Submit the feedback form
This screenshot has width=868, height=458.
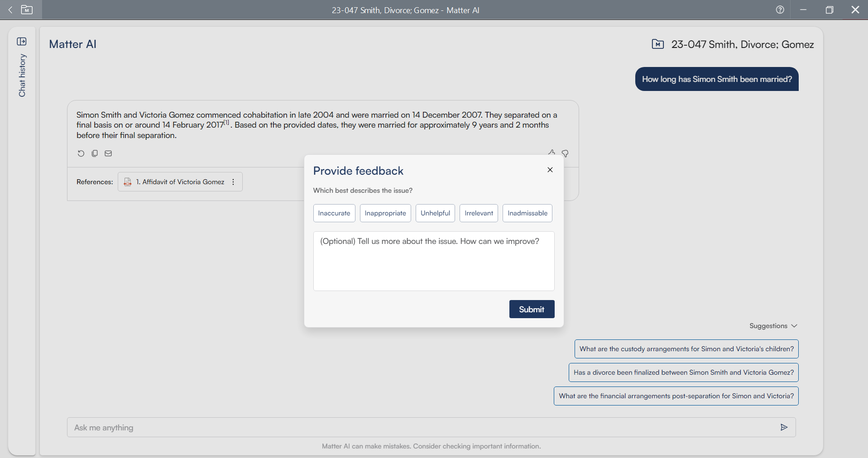[532, 309]
